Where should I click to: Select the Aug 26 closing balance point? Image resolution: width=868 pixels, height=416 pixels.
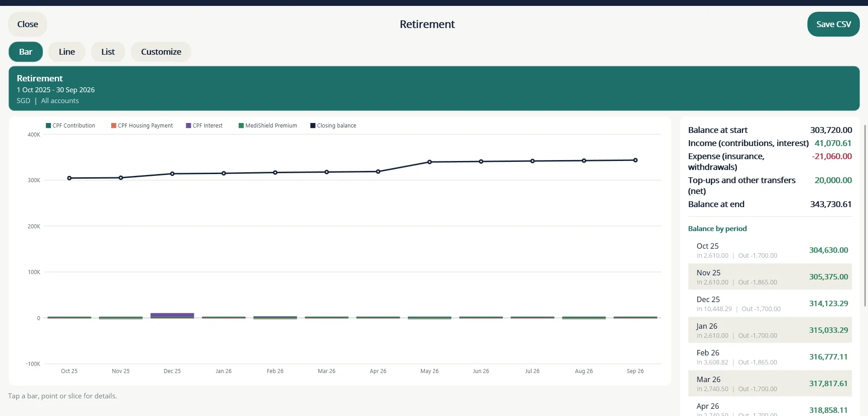(x=584, y=161)
